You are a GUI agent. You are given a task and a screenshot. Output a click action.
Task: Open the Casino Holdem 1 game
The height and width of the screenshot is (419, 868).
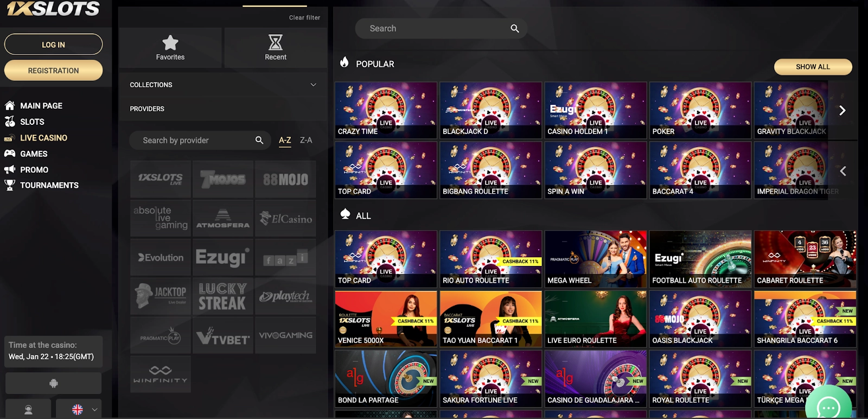click(596, 110)
